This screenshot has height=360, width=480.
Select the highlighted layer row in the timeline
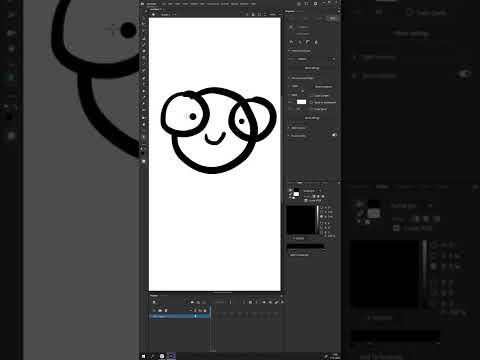point(180,316)
